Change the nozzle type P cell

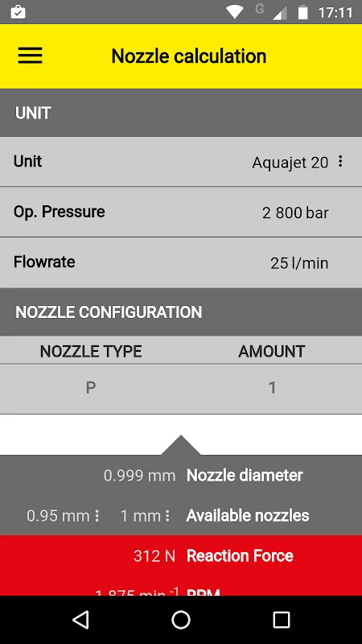click(91, 388)
